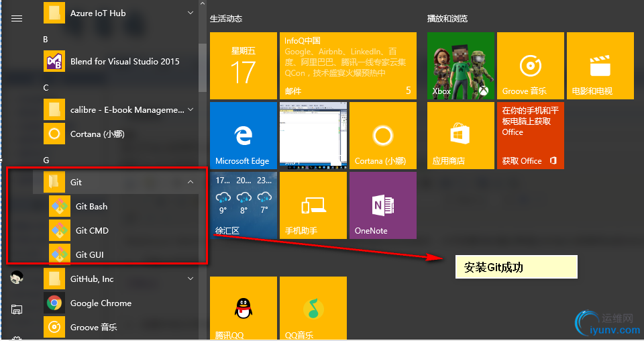Jump to letter B section header
This screenshot has height=341, width=644.
click(x=46, y=40)
